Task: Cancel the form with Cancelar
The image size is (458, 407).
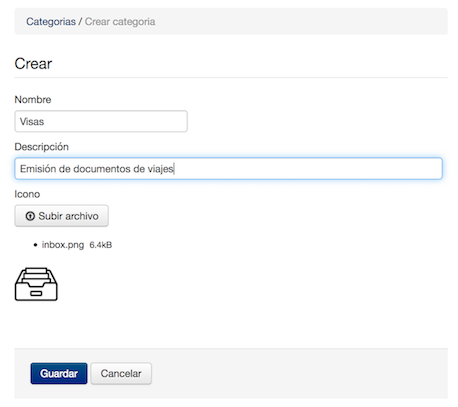Action: (x=121, y=373)
